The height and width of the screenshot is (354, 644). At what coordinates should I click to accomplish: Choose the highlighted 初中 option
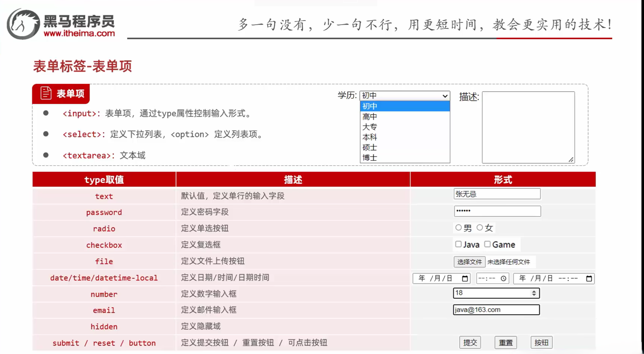(369, 106)
